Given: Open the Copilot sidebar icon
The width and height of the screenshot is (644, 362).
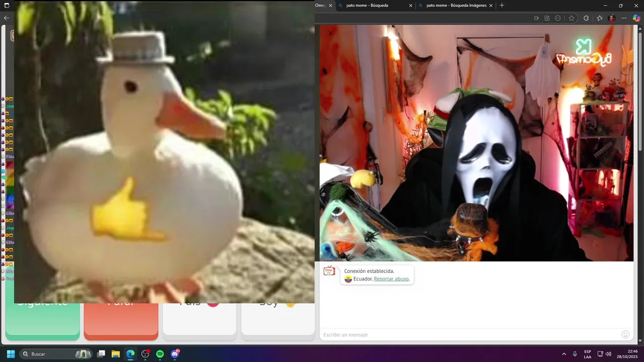Looking at the screenshot, I should coord(636,18).
